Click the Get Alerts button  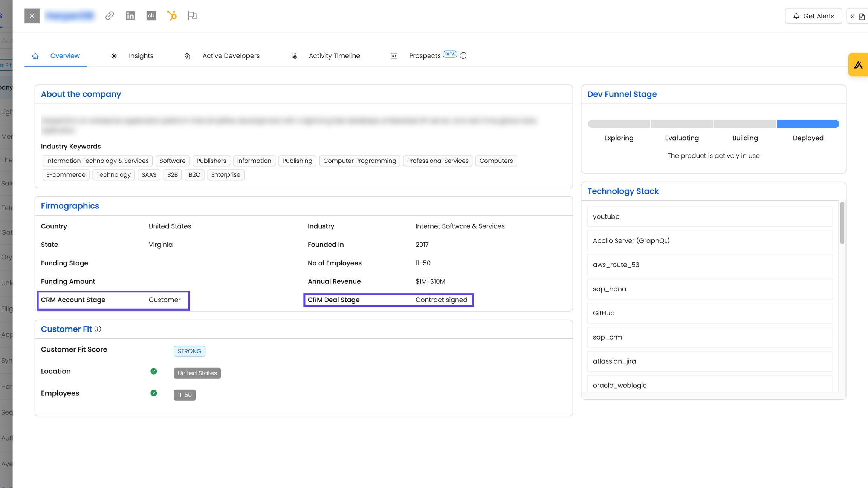click(x=813, y=16)
